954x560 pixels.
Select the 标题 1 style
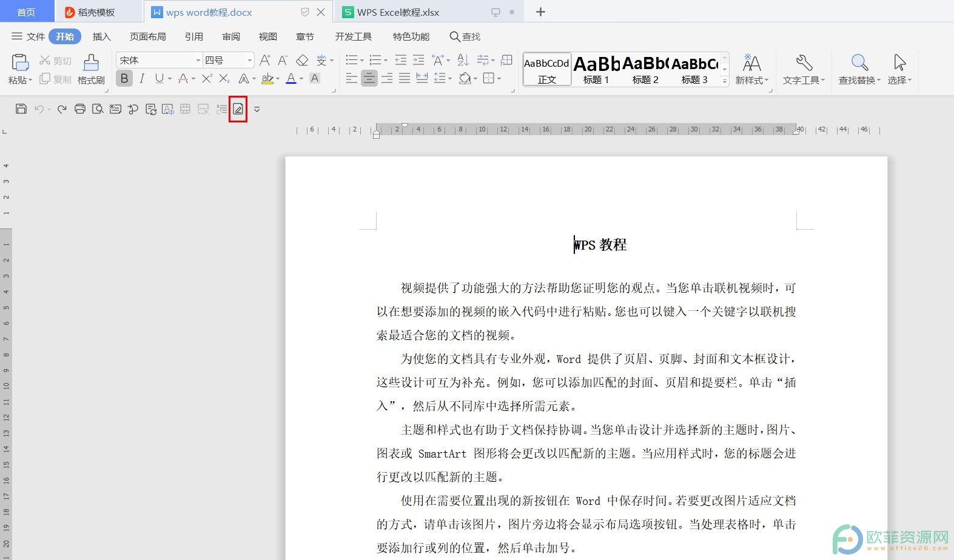point(596,69)
